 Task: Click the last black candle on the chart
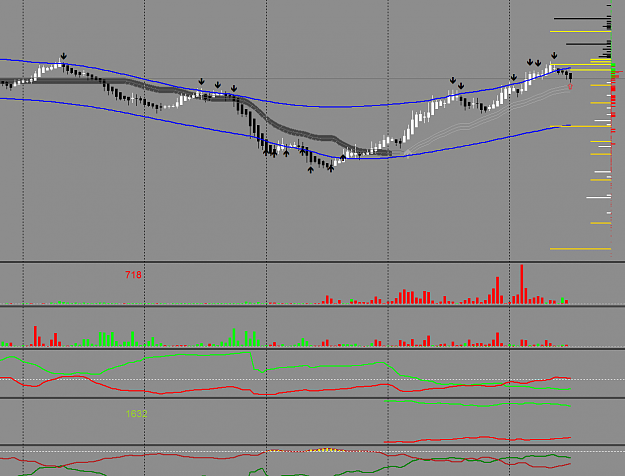click(x=571, y=77)
